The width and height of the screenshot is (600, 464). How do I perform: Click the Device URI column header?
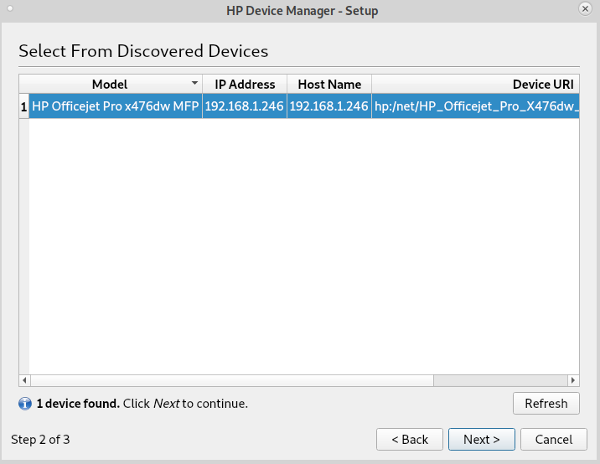point(475,84)
